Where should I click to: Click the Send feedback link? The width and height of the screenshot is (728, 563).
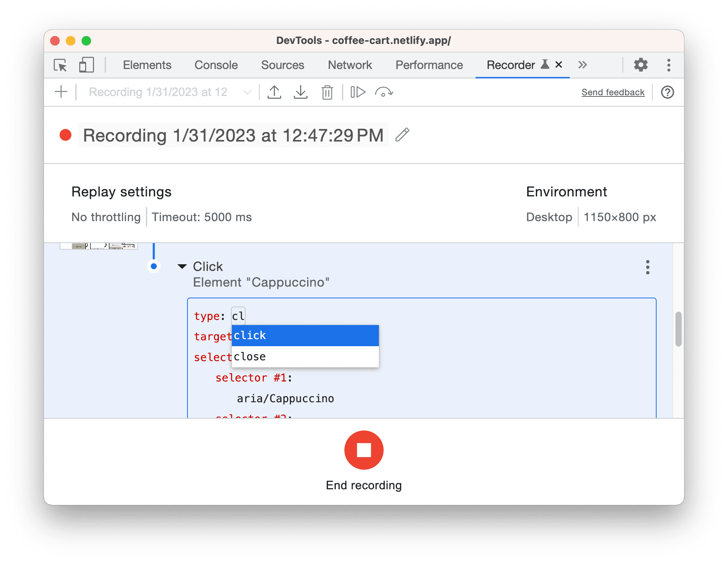click(x=613, y=92)
